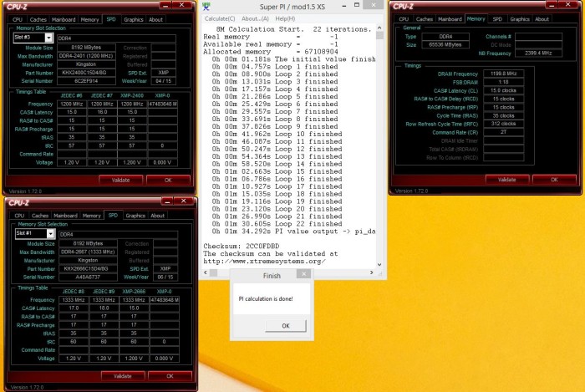Screen dimensions: 585x392
Task: Open About tab in bottom-left CPU-Z window
Action: pyautogui.click(x=157, y=216)
